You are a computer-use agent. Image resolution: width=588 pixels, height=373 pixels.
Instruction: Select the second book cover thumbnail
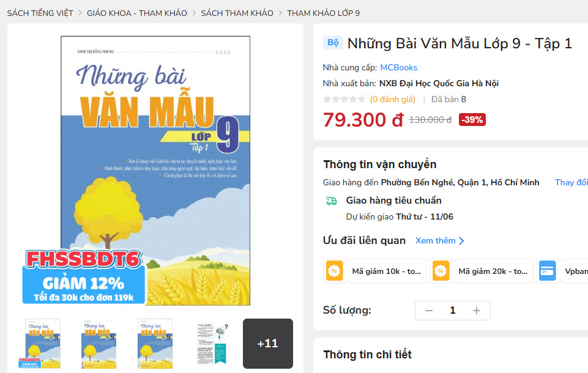click(x=99, y=344)
